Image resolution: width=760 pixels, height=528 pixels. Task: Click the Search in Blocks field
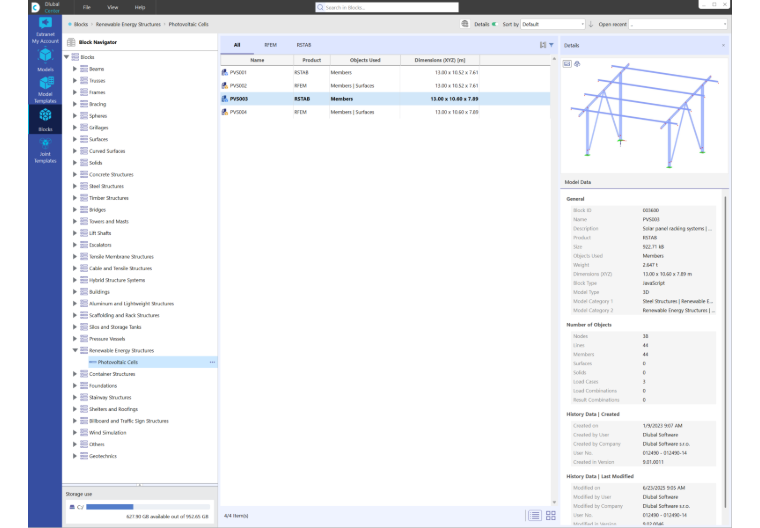pos(387,7)
